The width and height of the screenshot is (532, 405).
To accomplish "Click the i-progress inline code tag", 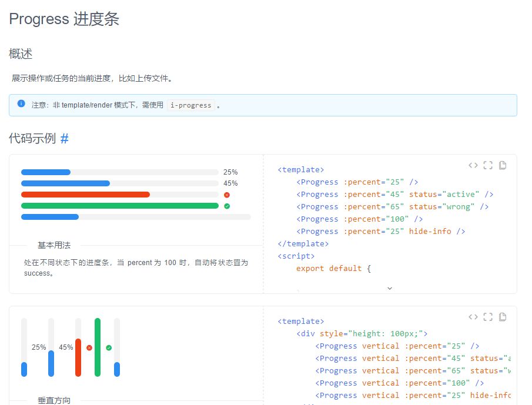I will coord(190,105).
